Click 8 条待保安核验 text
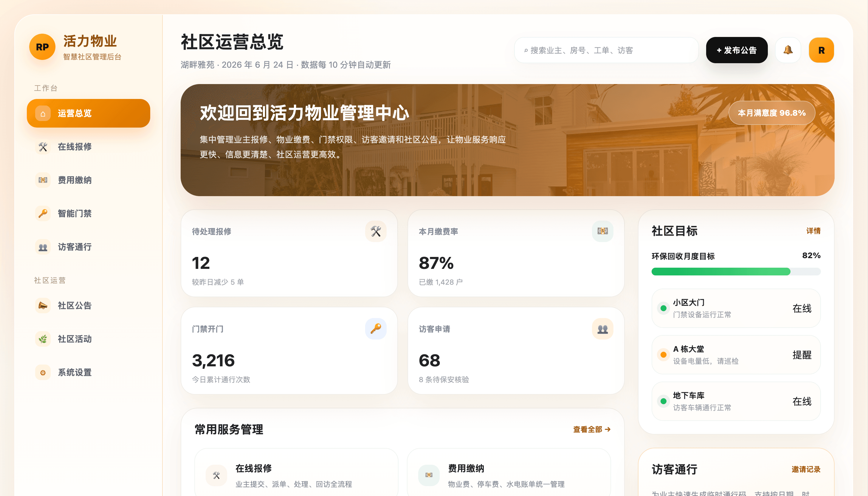 coord(444,379)
